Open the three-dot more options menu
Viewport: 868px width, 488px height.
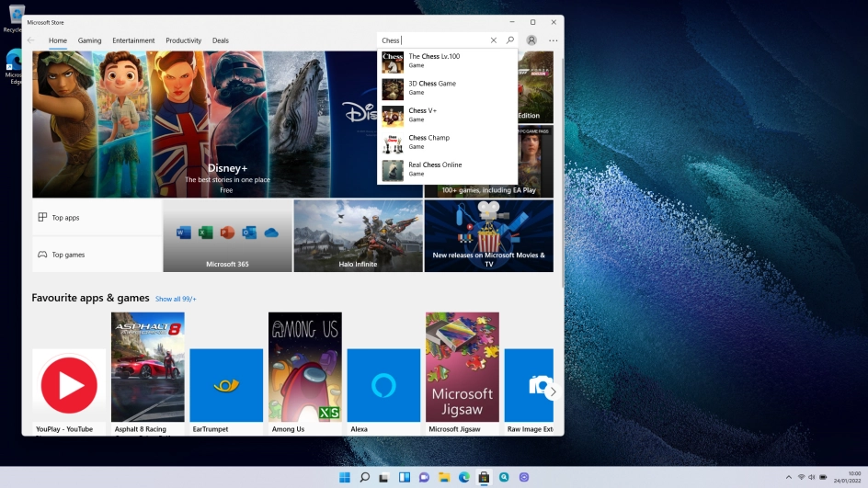(553, 40)
